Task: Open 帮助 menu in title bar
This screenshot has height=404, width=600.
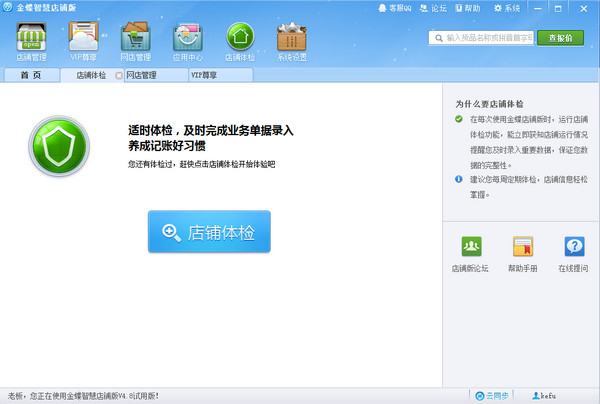Action: point(468,8)
